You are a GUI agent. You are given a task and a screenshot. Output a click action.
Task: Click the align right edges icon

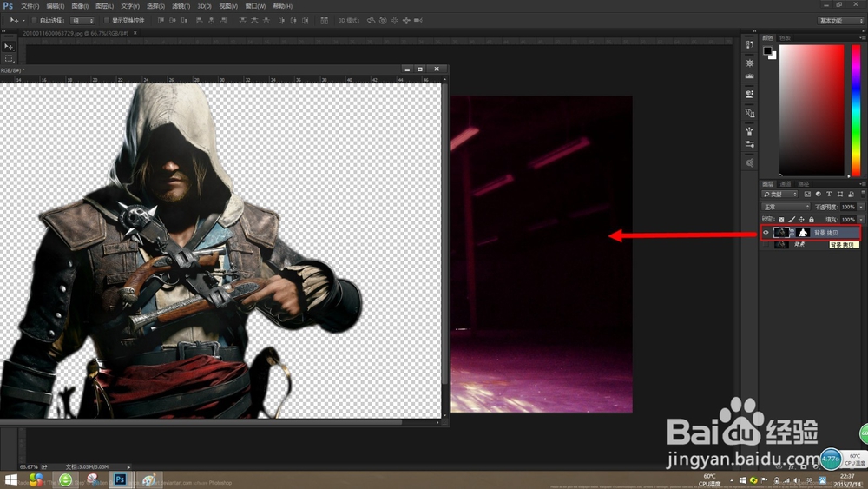point(223,21)
